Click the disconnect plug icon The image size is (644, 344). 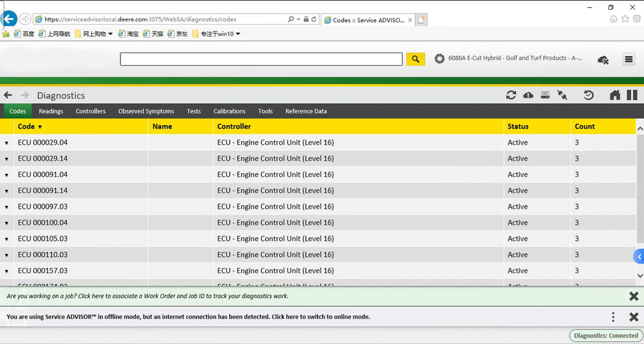562,95
